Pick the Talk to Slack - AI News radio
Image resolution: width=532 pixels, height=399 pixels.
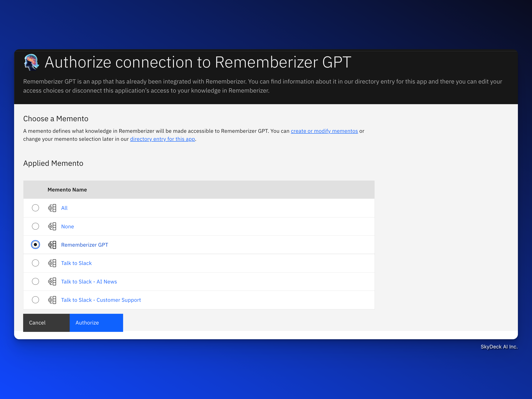tap(35, 281)
